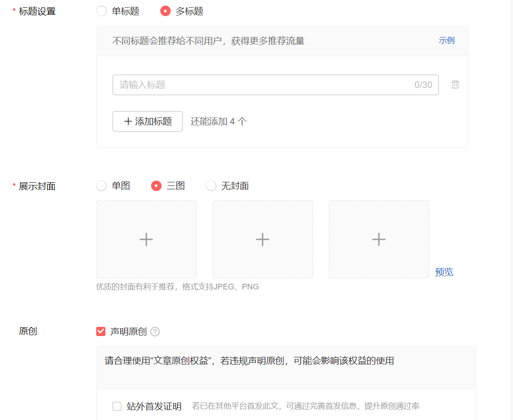
Task: Focus the 请输入标题 title input field
Action: pos(276,85)
